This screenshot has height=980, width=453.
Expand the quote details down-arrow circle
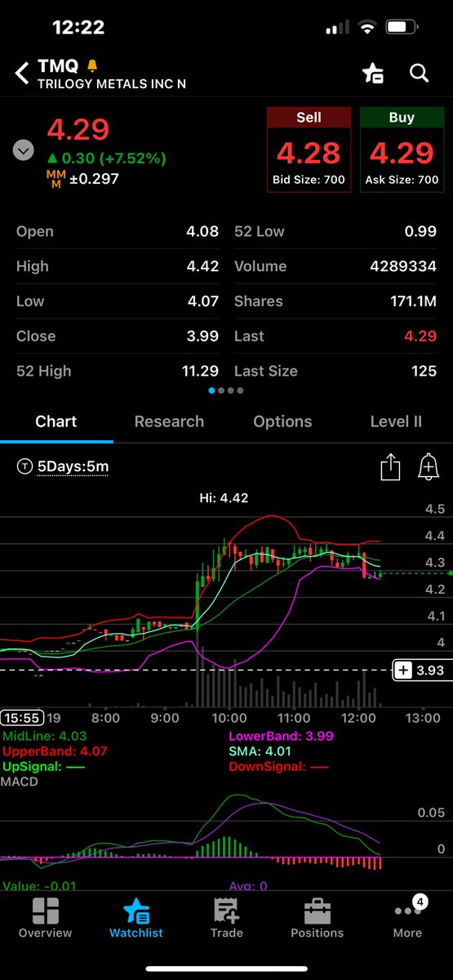pyautogui.click(x=24, y=151)
